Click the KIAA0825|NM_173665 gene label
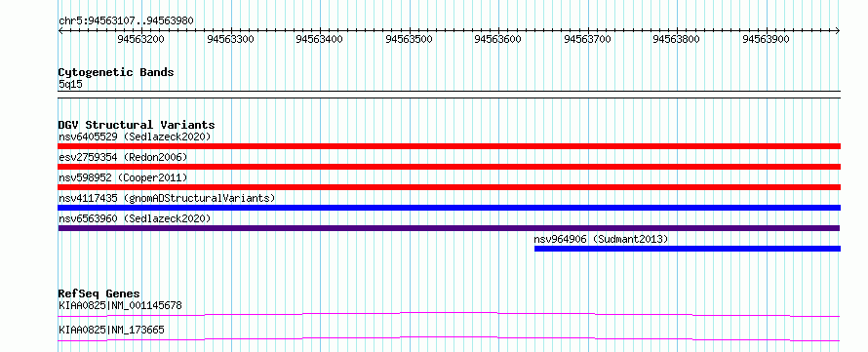868x352 pixels. tap(111, 330)
